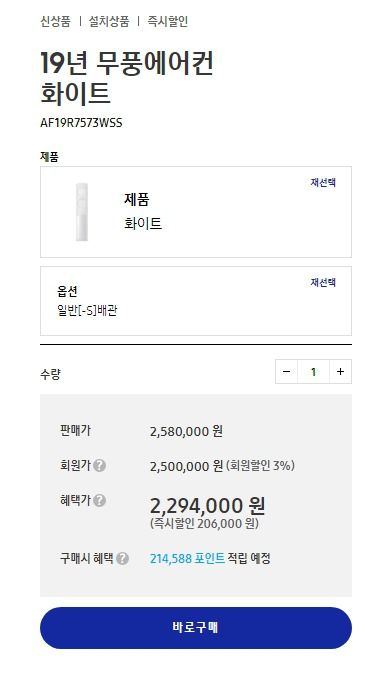Click the 19년 무풍에어컨 화이트 title

coord(127,78)
